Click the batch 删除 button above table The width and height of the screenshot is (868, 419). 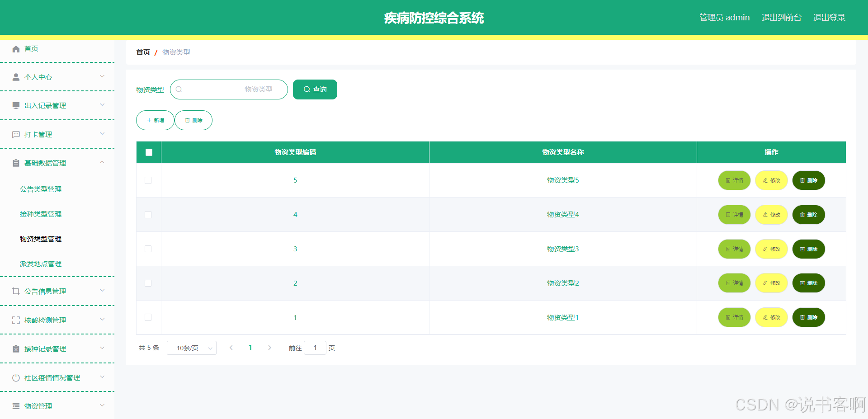[x=193, y=120]
